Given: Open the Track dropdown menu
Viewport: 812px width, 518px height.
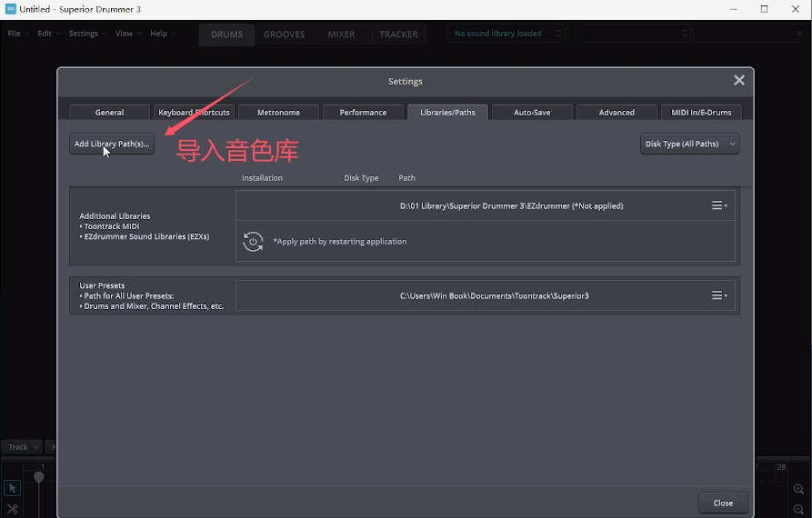Looking at the screenshot, I should pyautogui.click(x=22, y=447).
